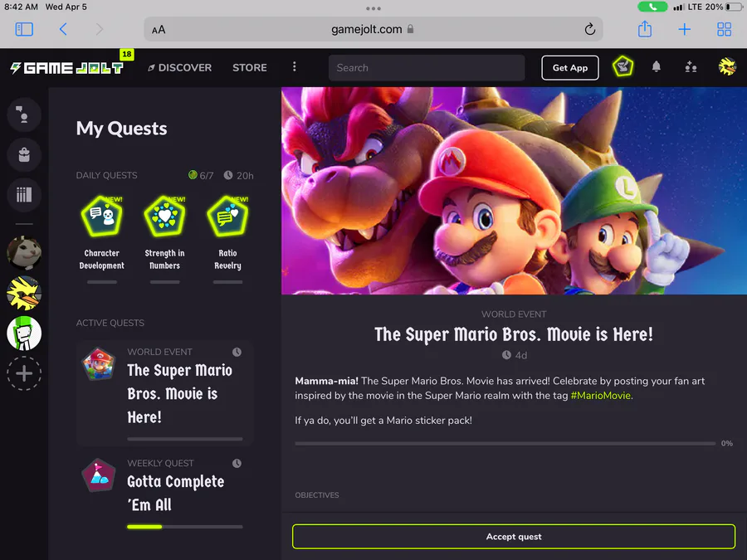Open library shelf icon in sidebar
747x560 pixels.
click(24, 195)
